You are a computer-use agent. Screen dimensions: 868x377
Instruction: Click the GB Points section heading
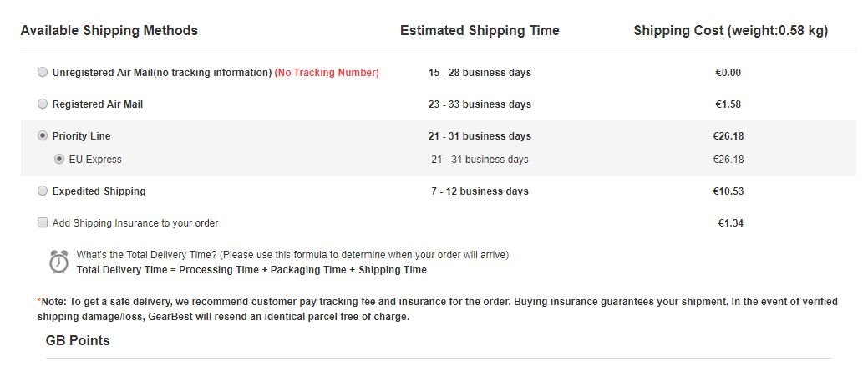point(78,340)
